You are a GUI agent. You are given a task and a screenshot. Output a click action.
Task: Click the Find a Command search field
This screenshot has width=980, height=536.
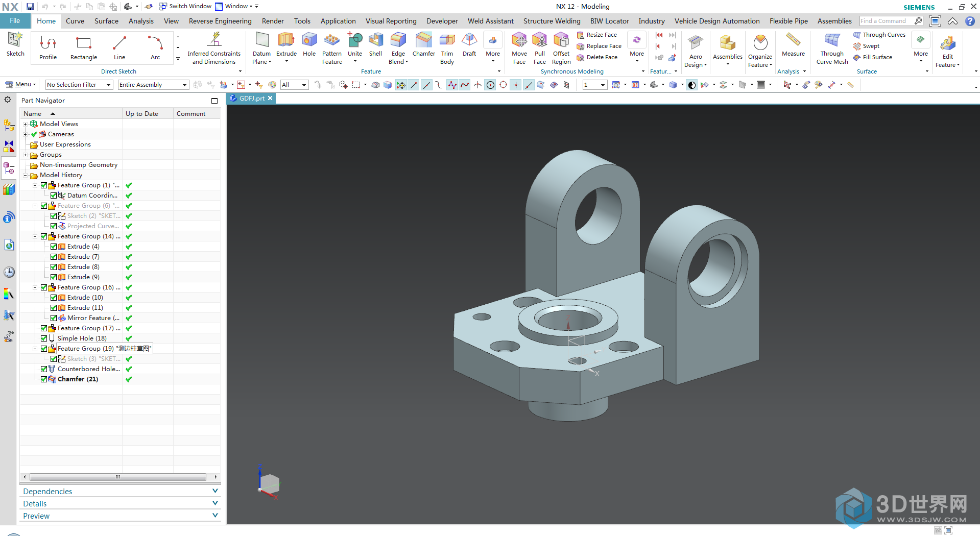886,21
